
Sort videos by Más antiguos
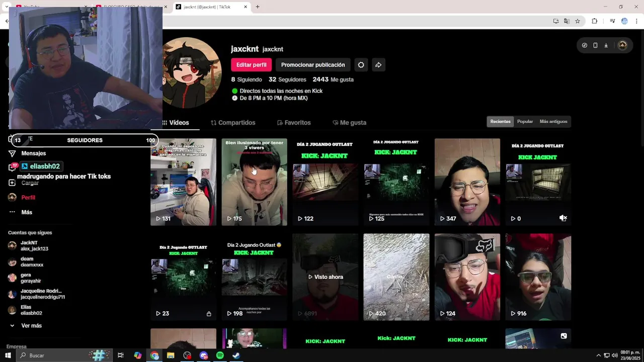[x=553, y=122]
